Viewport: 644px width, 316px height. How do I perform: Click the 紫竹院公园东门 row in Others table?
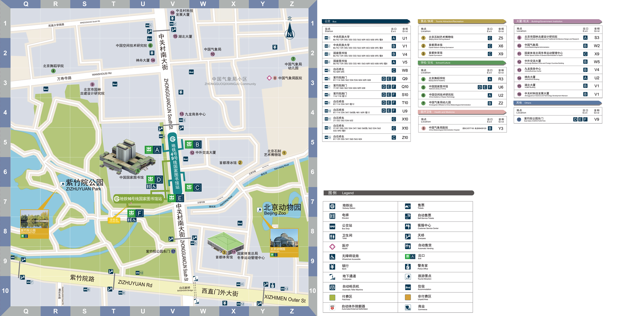558,119
